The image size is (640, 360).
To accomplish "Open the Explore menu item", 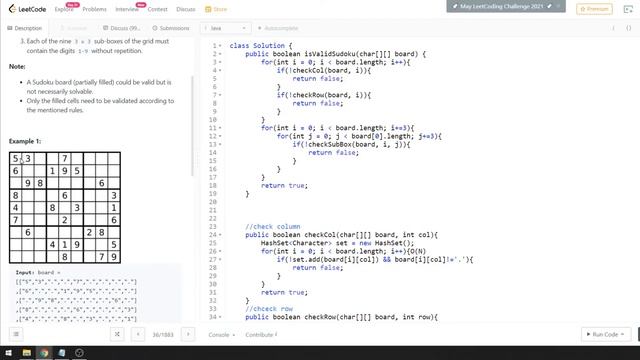I will point(64,9).
